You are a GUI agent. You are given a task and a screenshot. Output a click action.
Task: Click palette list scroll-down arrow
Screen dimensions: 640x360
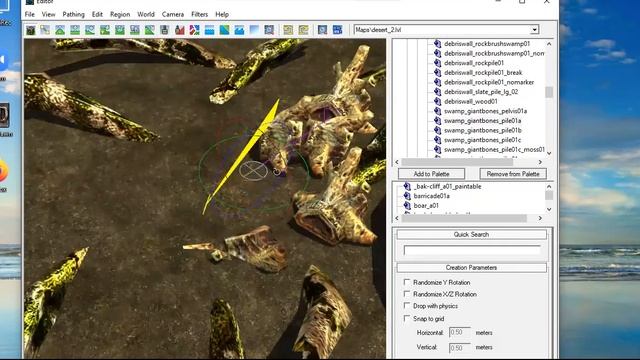point(549,209)
